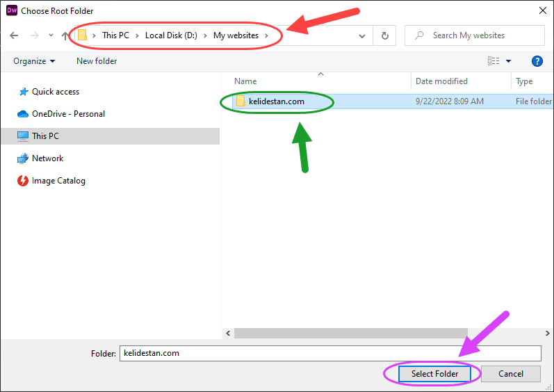
Task: Click the horizontal scrollbar thumb
Action: pyautogui.click(x=351, y=333)
